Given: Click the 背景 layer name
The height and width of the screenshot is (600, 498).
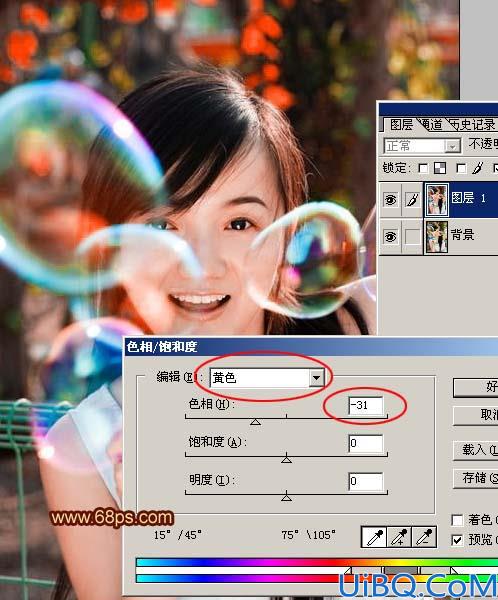Looking at the screenshot, I should click(x=462, y=234).
